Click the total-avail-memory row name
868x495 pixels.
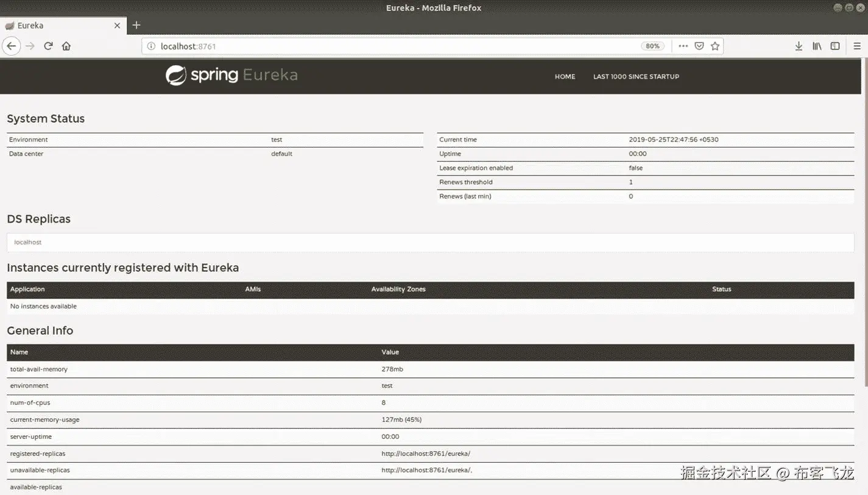point(38,369)
